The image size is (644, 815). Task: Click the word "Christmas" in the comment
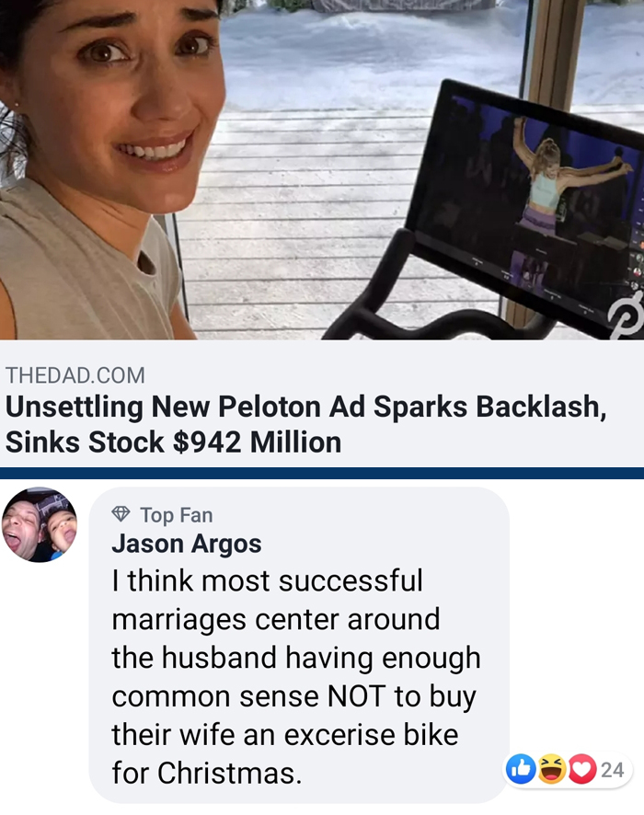pyautogui.click(x=229, y=774)
